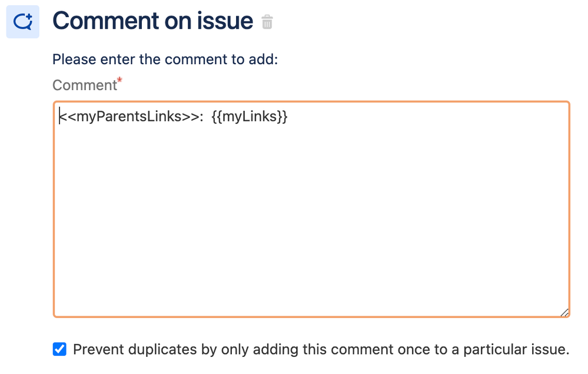Click the 'particular issue' end of checkbox label
588x374 pixels.
[516, 349]
